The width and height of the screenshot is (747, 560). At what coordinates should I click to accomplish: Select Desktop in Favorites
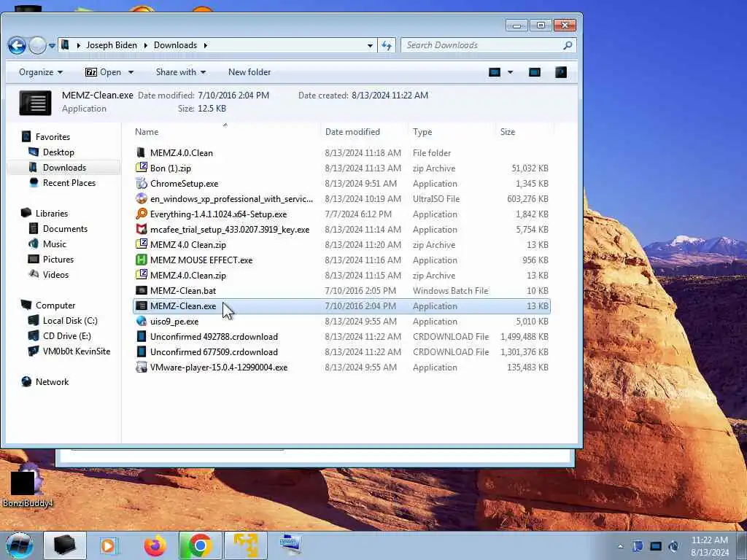[x=58, y=152]
